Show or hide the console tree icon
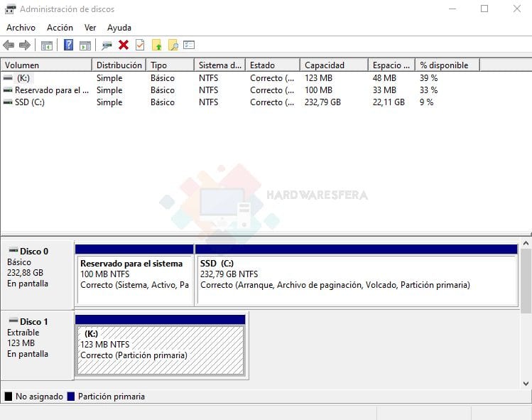This screenshot has width=532, height=420. coord(46,45)
